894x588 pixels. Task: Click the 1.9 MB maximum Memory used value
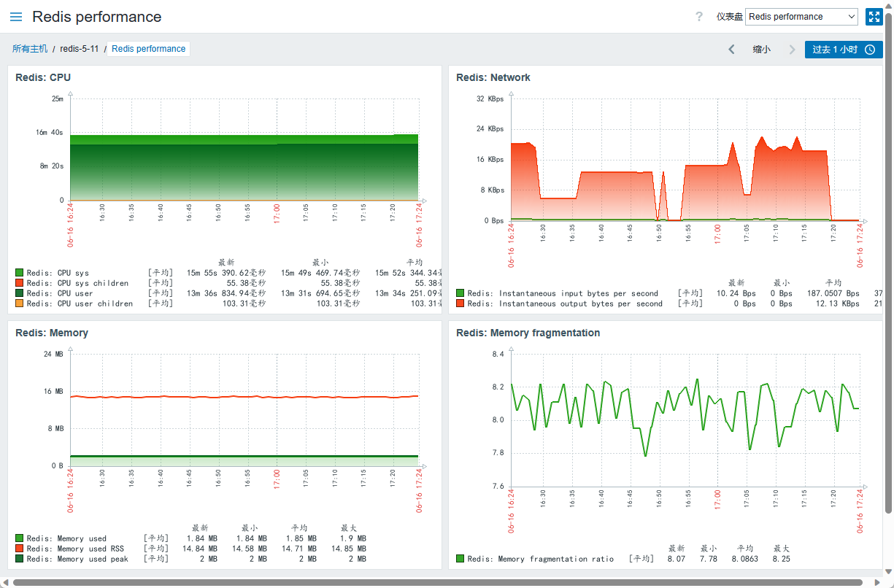(x=353, y=538)
